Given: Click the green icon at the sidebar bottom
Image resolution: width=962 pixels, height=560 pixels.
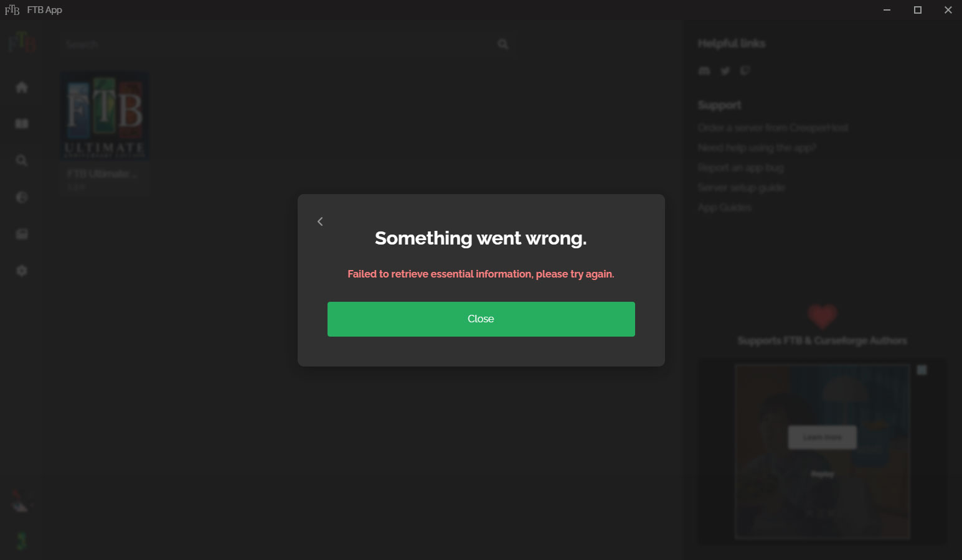Looking at the screenshot, I should pyautogui.click(x=22, y=541).
